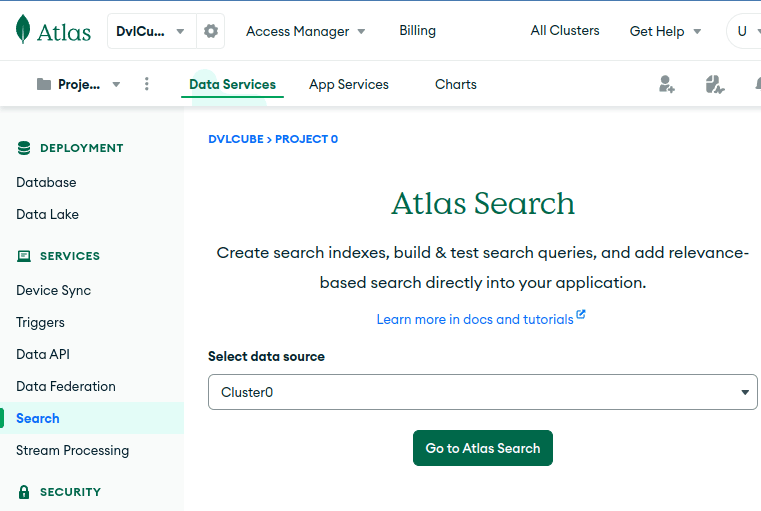This screenshot has height=511, width=761.
Task: Open organization settings gear icon
Action: coord(210,31)
